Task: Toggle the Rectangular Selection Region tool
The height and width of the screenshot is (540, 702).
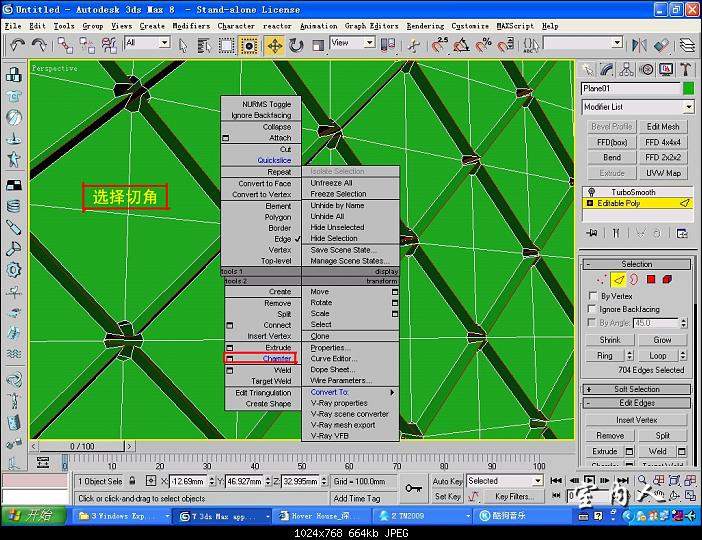Action: tap(226, 46)
